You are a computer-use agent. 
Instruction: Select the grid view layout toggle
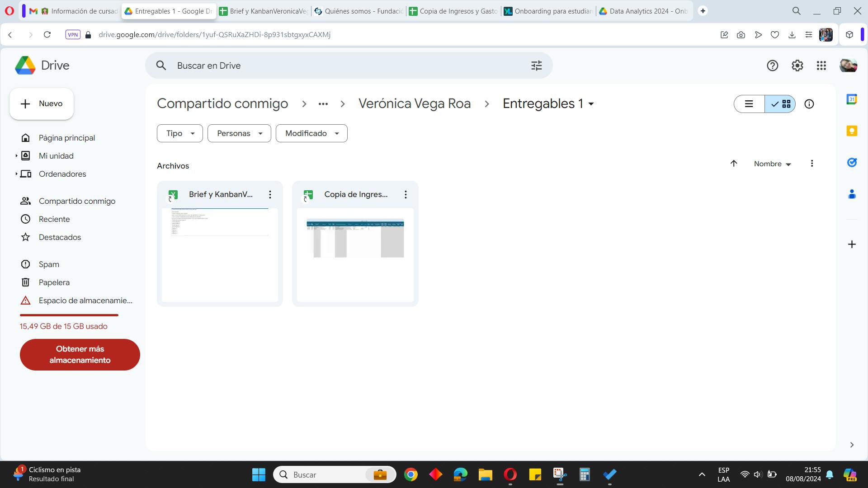click(781, 104)
